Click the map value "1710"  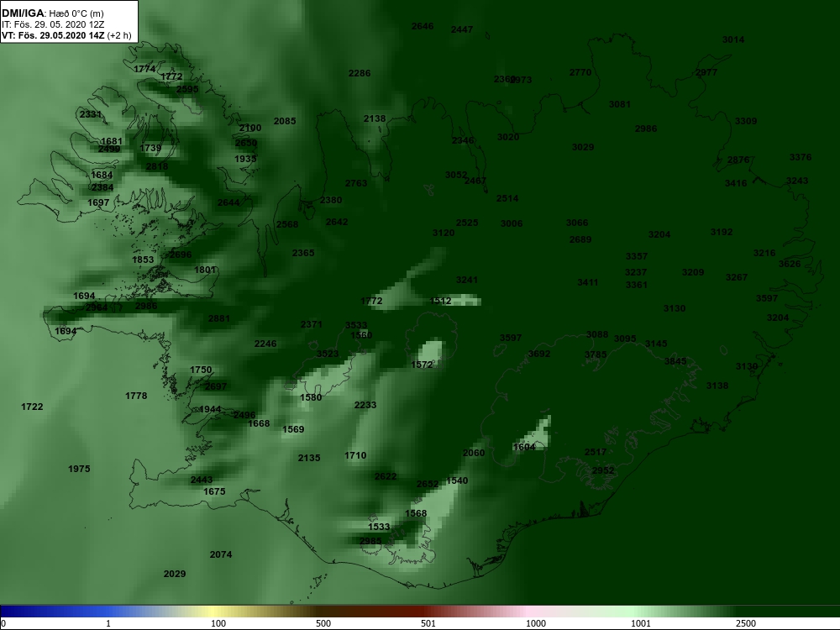[x=355, y=456]
